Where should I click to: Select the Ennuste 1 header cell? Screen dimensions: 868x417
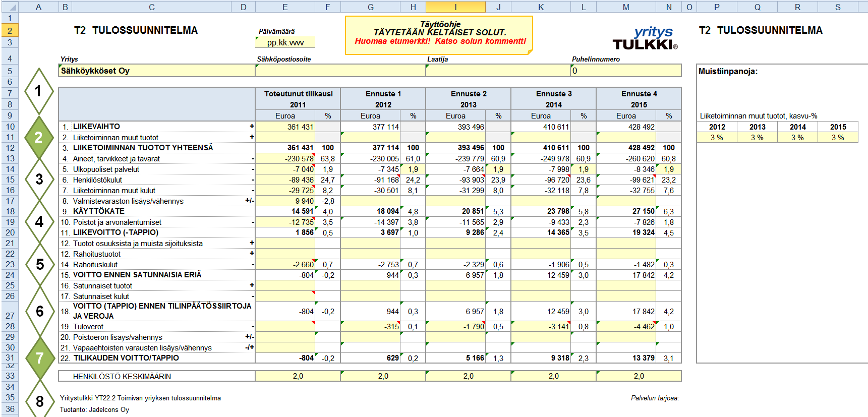[x=383, y=94]
